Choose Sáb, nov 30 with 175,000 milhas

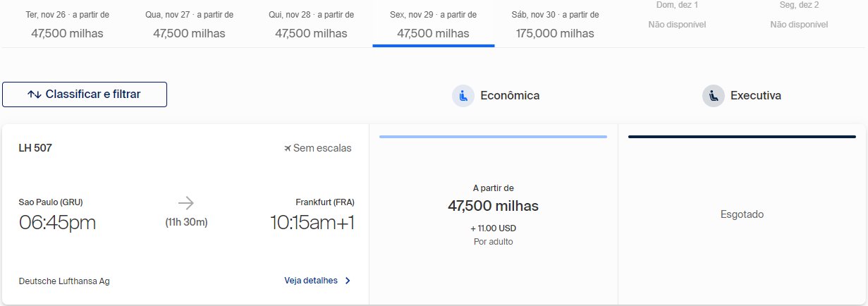[x=556, y=24]
